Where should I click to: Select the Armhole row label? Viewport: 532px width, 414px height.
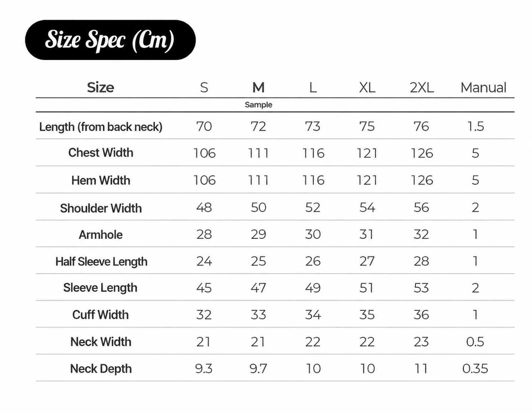(x=101, y=235)
